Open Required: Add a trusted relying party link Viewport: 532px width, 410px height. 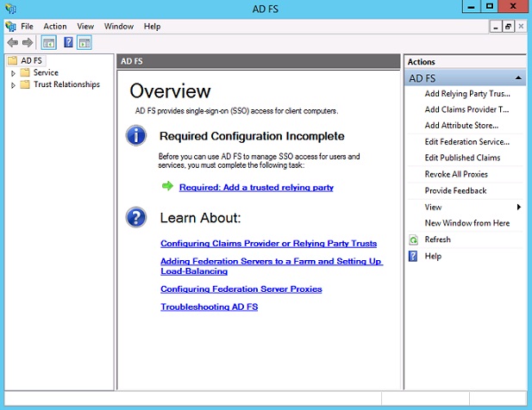pyautogui.click(x=256, y=188)
